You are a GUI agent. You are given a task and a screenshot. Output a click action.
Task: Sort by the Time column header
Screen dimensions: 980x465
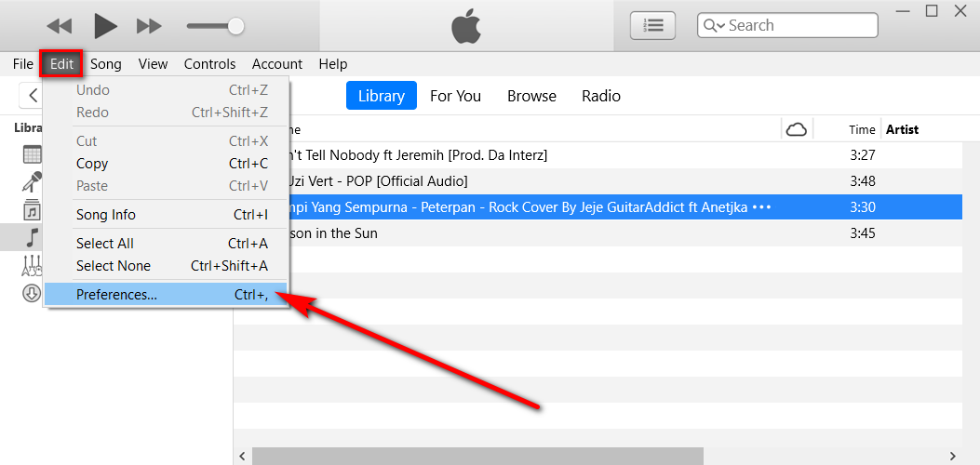click(x=861, y=130)
